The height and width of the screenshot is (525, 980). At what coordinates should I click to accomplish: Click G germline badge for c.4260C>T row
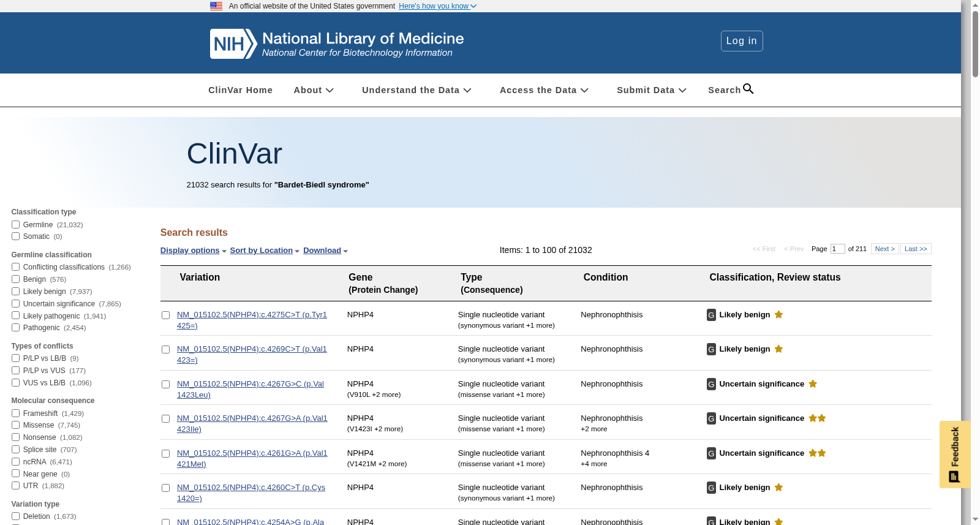point(711,488)
